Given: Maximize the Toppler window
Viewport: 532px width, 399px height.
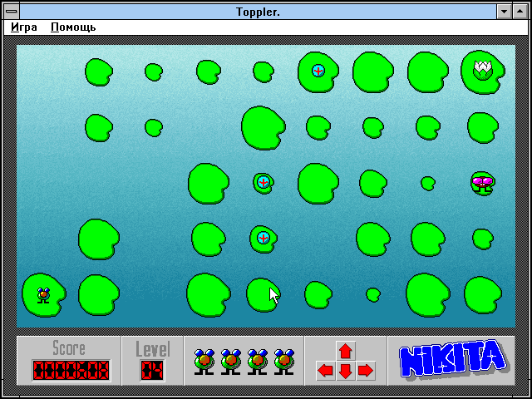Looking at the screenshot, I should 520,12.
